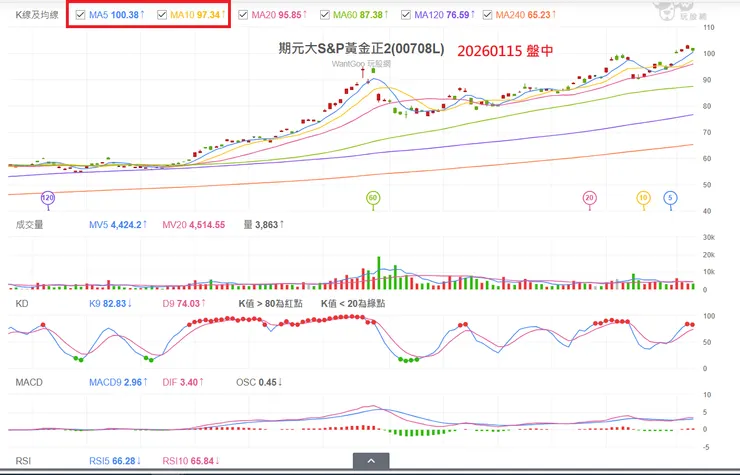
Task: Click the pink 20 marker pin
Action: pos(589,198)
